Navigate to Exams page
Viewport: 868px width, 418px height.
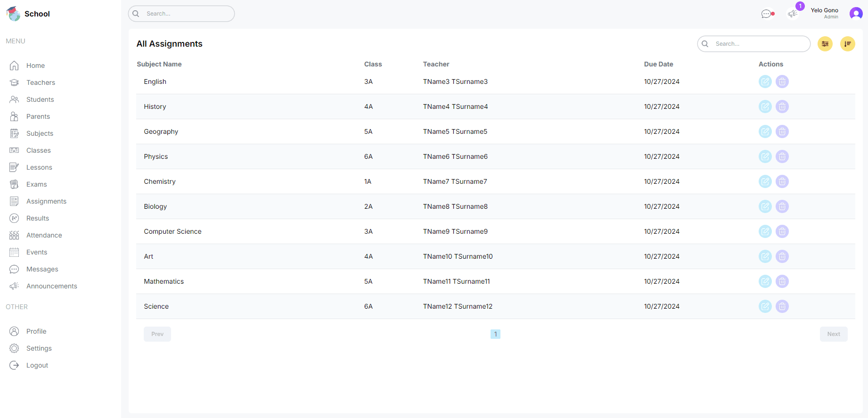point(36,184)
